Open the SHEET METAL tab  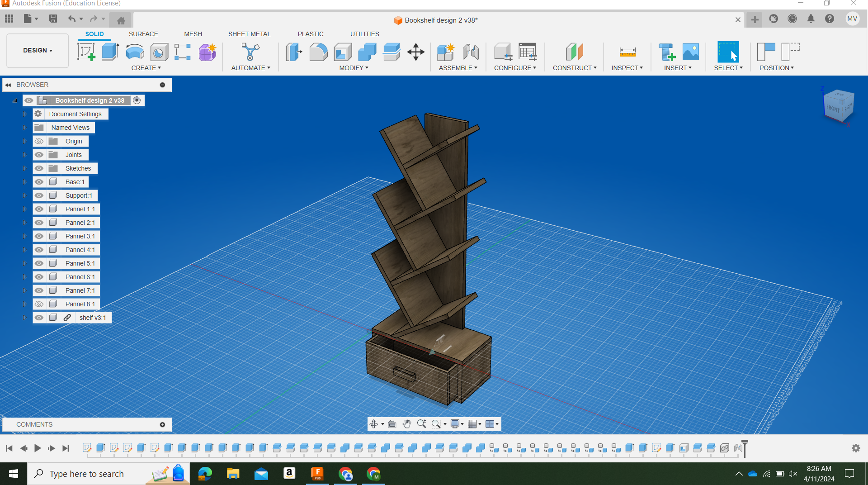[249, 34]
